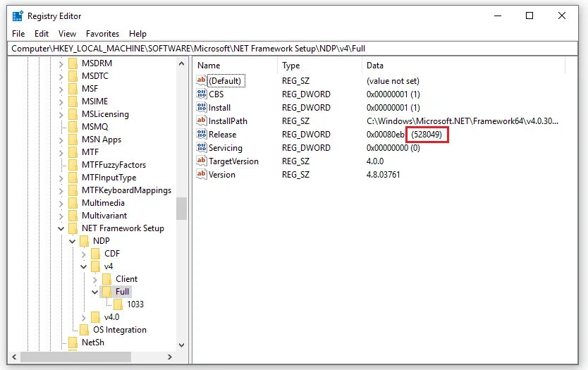
Task: Click the MSF folder icon
Action: (73, 89)
